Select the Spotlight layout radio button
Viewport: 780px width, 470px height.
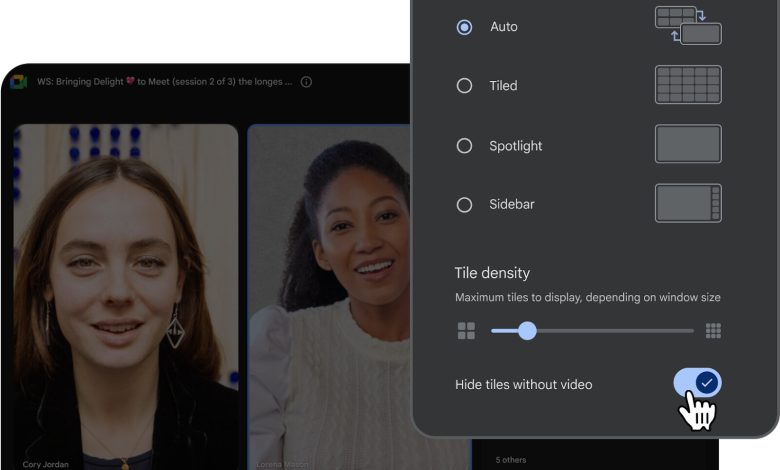pos(464,146)
